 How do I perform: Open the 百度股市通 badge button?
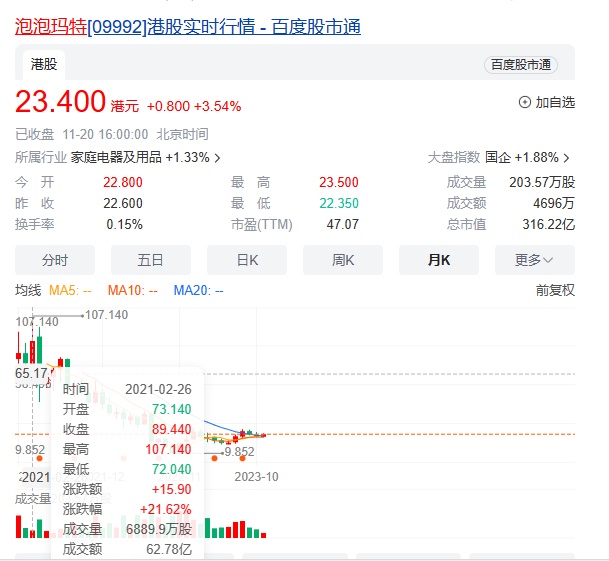pos(521,65)
